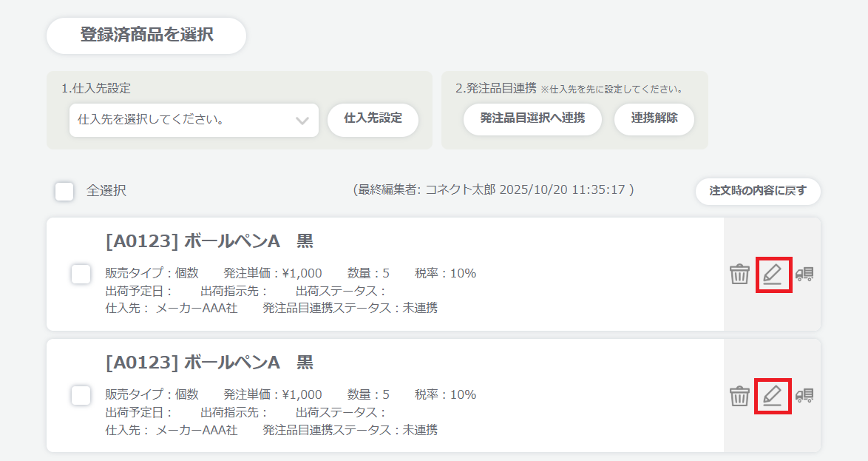This screenshot has height=461, width=868.
Task: Click 発注品目選択へ連携 button
Action: [532, 119]
